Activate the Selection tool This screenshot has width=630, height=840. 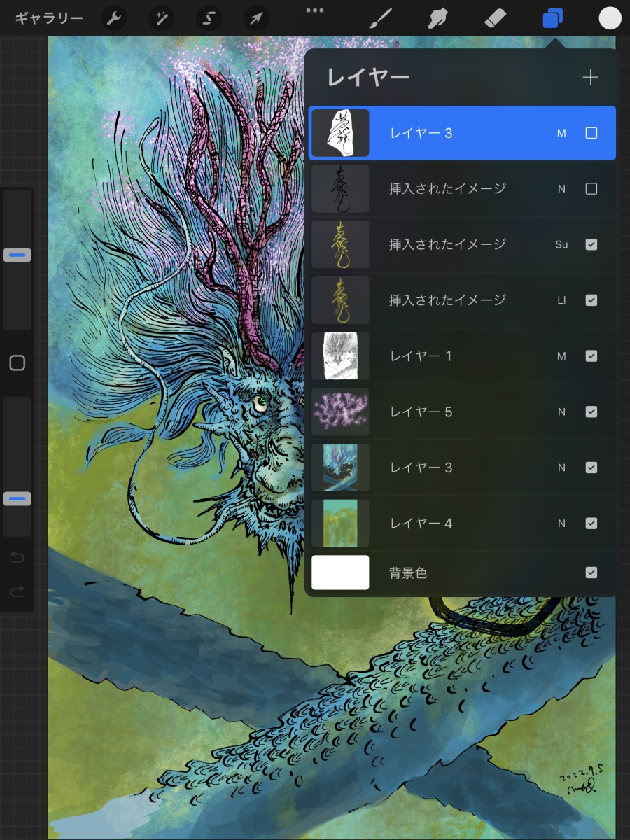(209, 18)
